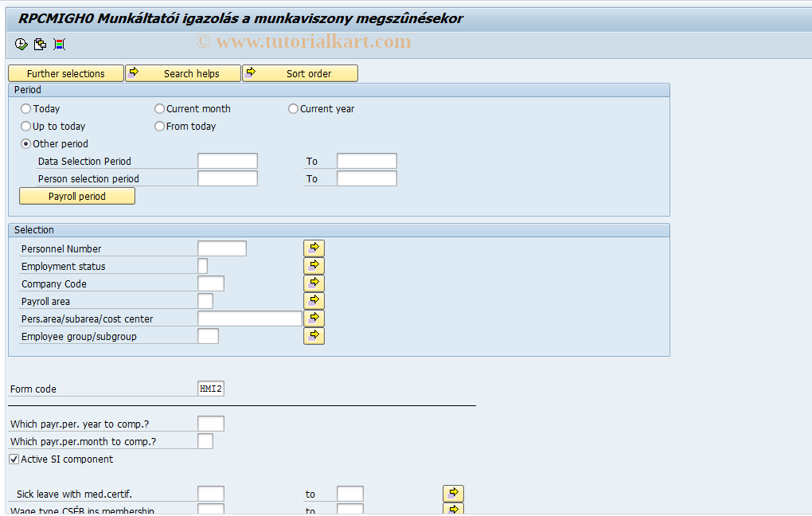Open multiple selection for Employee group/subgroup
812x516 pixels.
(x=314, y=335)
